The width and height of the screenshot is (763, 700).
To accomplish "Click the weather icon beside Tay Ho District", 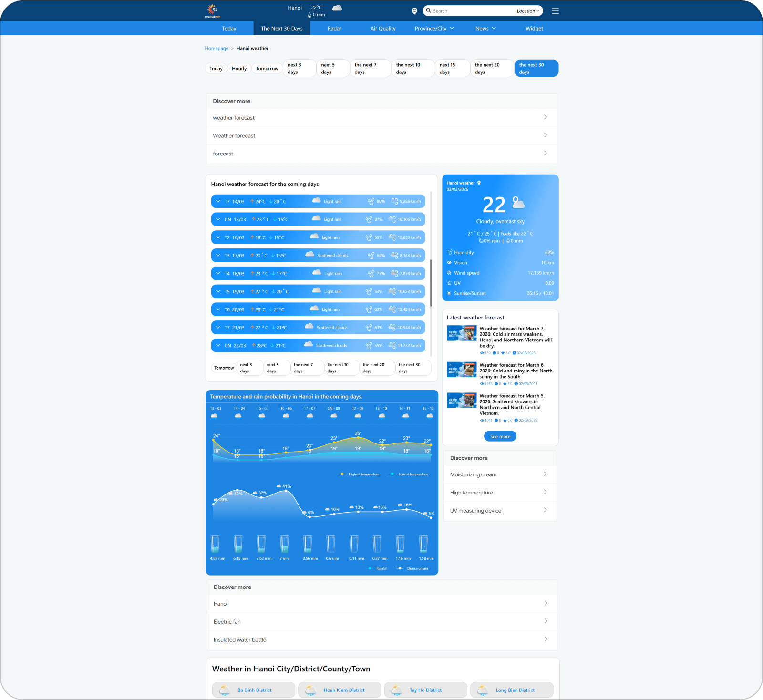I will tap(397, 690).
